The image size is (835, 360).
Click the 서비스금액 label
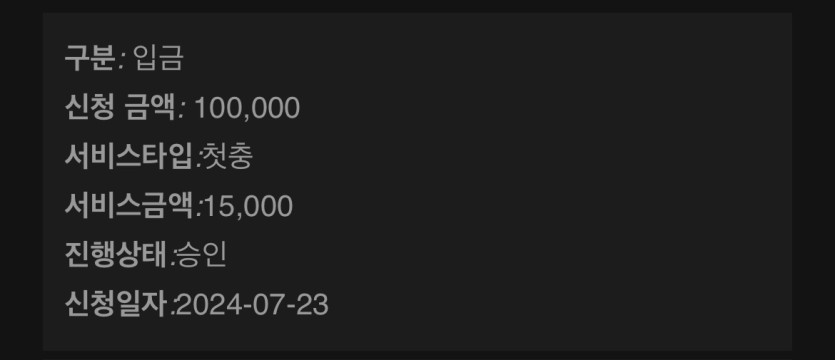point(128,206)
